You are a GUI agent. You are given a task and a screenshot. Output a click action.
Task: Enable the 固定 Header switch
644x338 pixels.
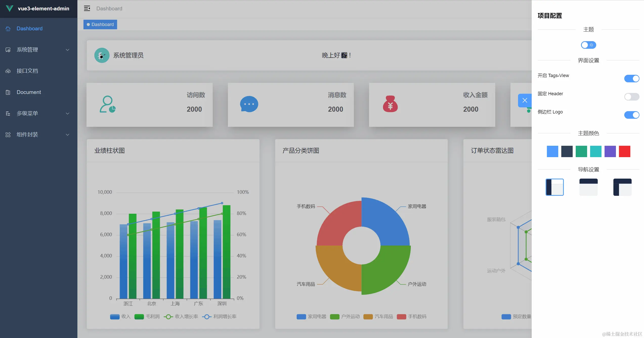tap(632, 97)
